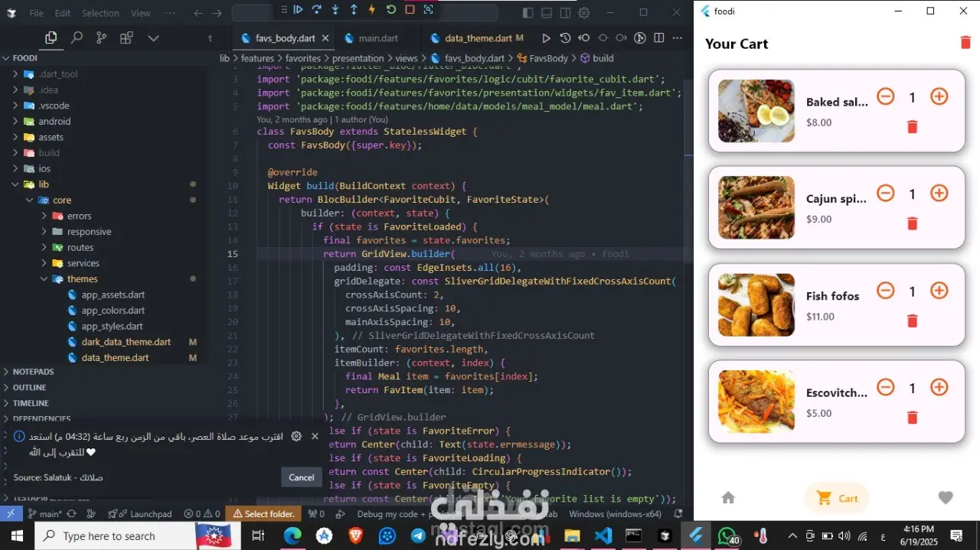The image size is (980, 550).
Task: Click debug Step Into icon
Action: (335, 9)
